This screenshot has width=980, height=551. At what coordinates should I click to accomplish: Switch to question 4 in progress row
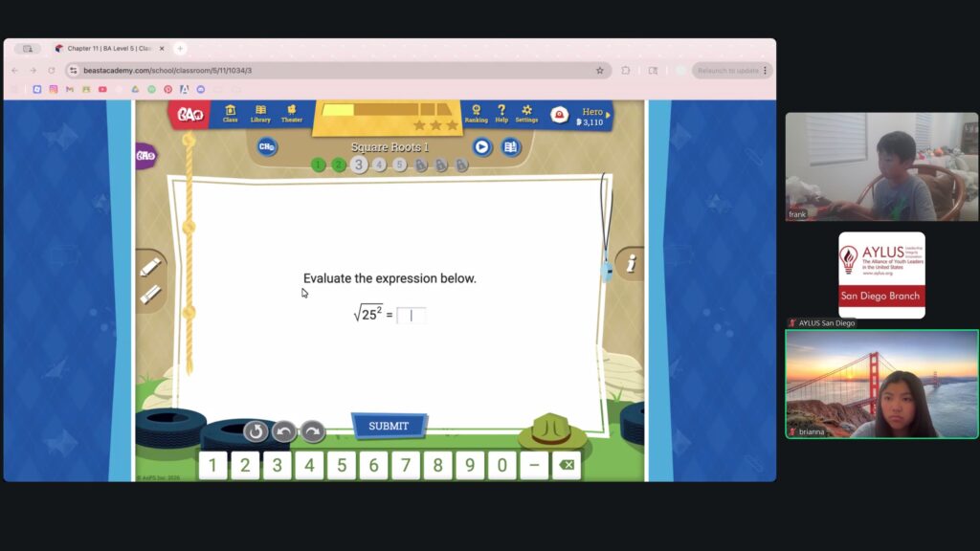(x=379, y=165)
